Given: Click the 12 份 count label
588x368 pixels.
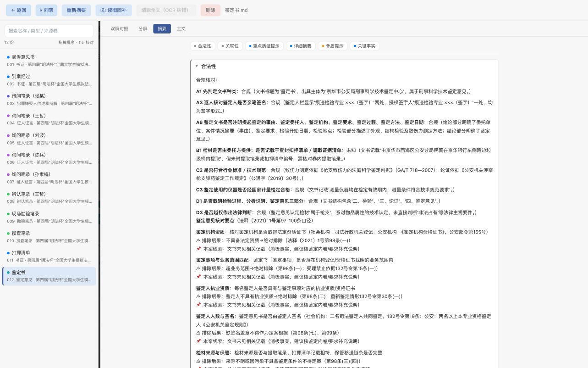Looking at the screenshot, I should [x=9, y=42].
